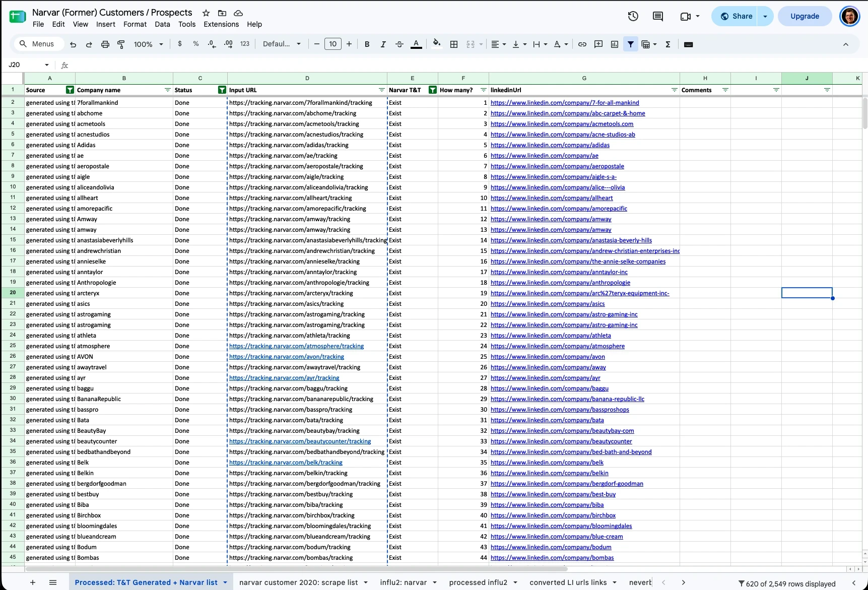Image resolution: width=868 pixels, height=590 pixels.
Task: Click the Upgrade button
Action: [x=805, y=16]
